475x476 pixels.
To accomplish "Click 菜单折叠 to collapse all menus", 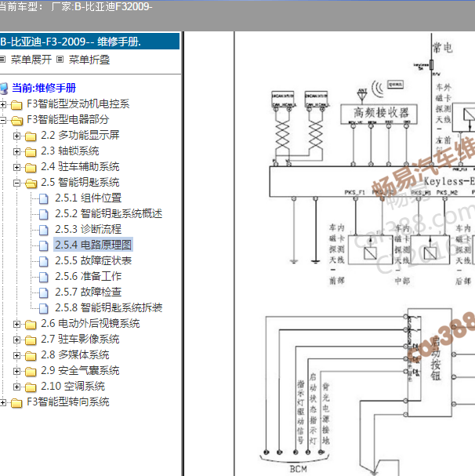I will pos(89,60).
